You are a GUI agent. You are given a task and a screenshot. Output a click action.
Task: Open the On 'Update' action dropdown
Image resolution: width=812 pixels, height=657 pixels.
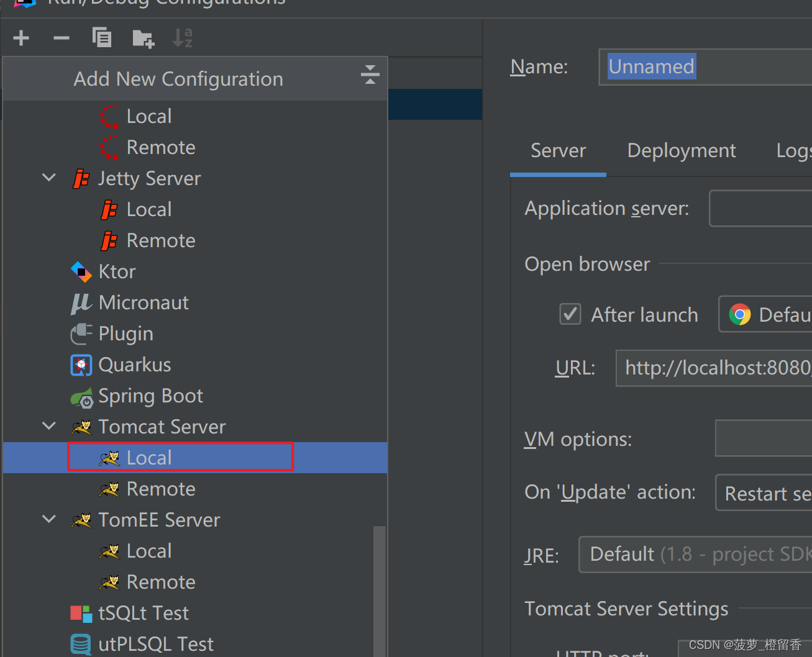tap(764, 492)
